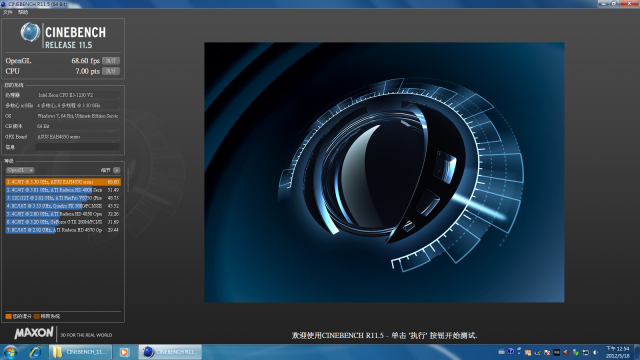Click the ranking details arrow button
Screen dimensions: 640x360
[117, 170]
